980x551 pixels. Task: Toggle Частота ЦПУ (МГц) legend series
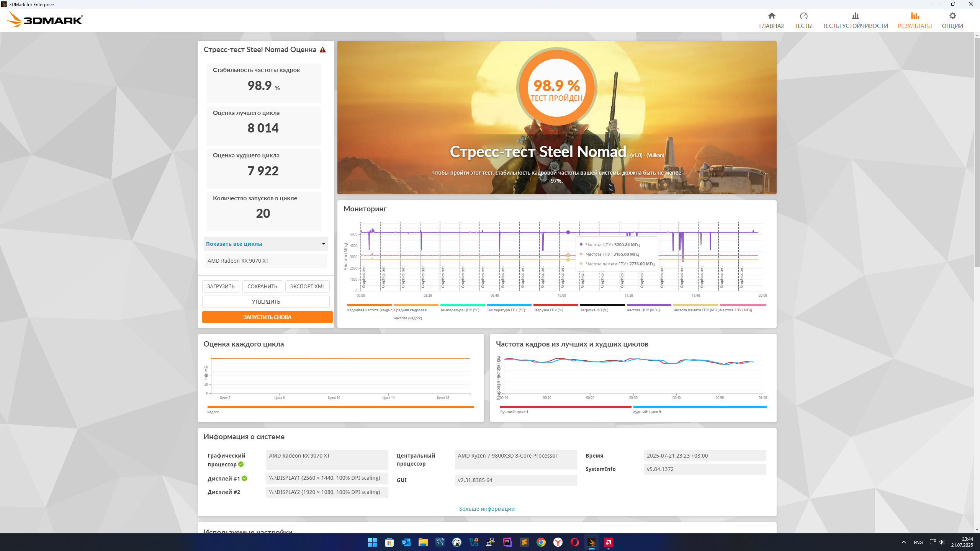point(643,310)
